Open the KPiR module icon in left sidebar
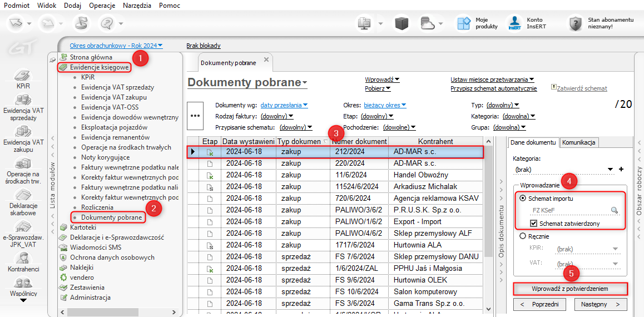Viewport: 644px width, 317px height. click(x=22, y=76)
